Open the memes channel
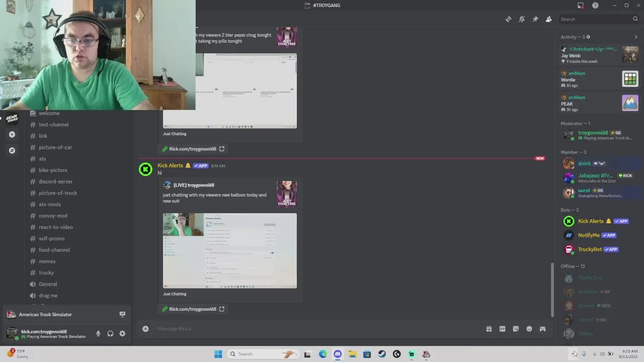The image size is (644, 362). 47,261
